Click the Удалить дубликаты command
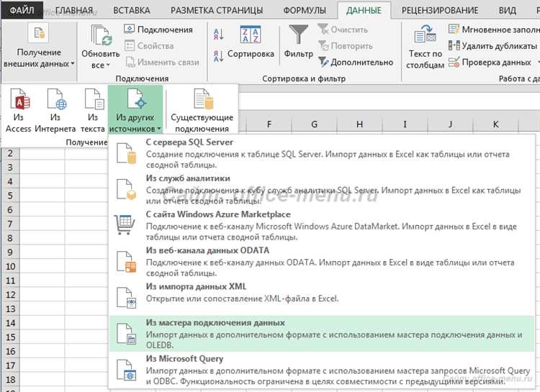This screenshot has width=540, height=392. 492,46
